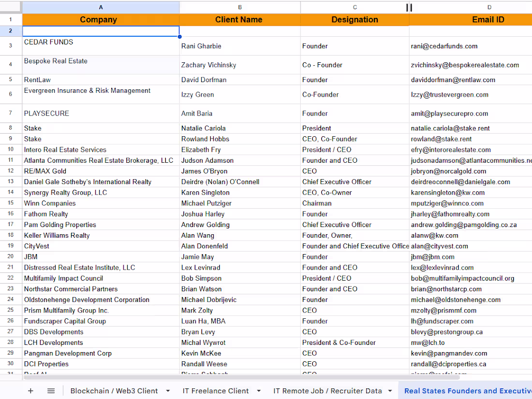Select the CEDAR FUNDS cell

pyautogui.click(x=101, y=46)
